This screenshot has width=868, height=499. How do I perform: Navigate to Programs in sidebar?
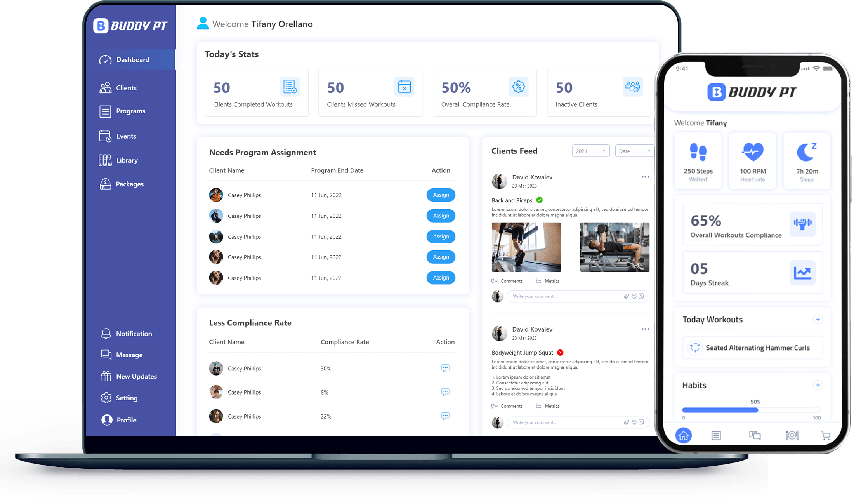[x=129, y=111]
